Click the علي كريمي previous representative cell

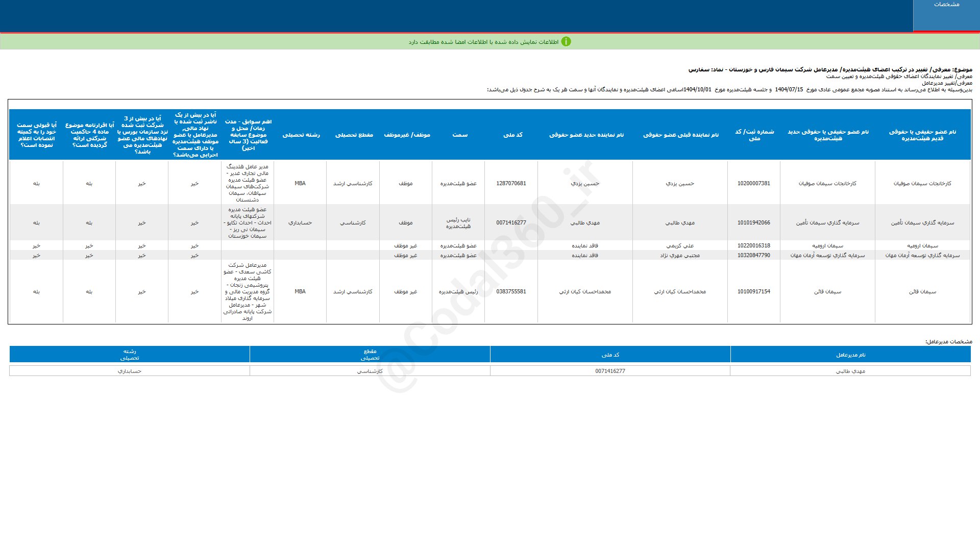(680, 246)
